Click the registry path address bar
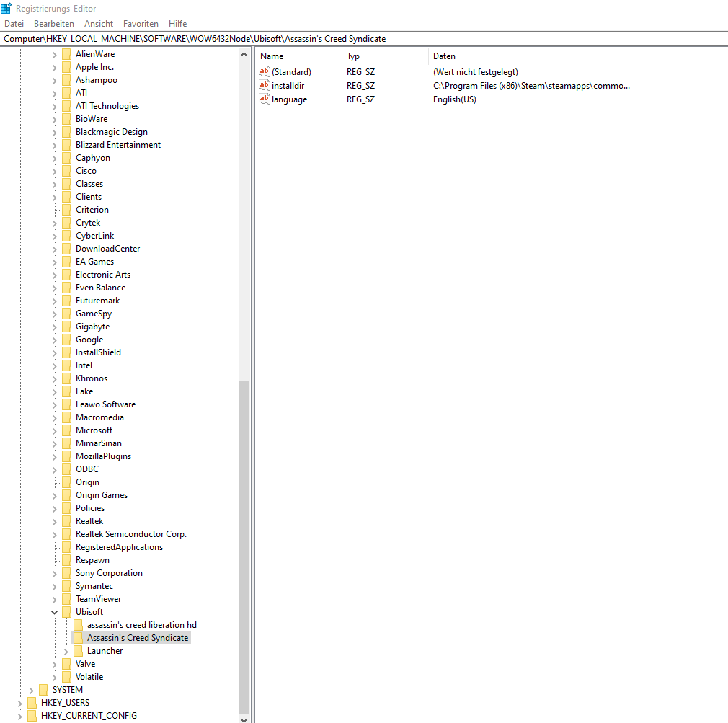Viewport: 728px width, 723px height. (x=364, y=39)
